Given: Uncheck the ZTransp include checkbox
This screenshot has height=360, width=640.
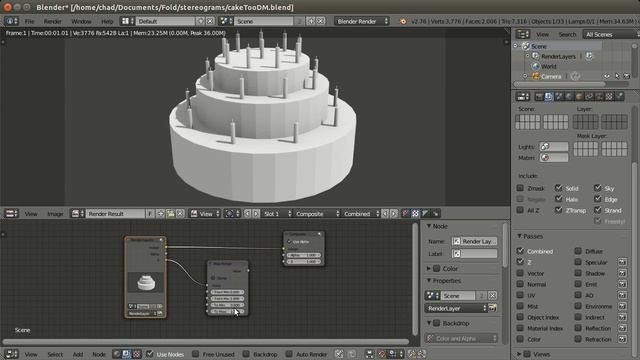Looking at the screenshot, I should 558,210.
